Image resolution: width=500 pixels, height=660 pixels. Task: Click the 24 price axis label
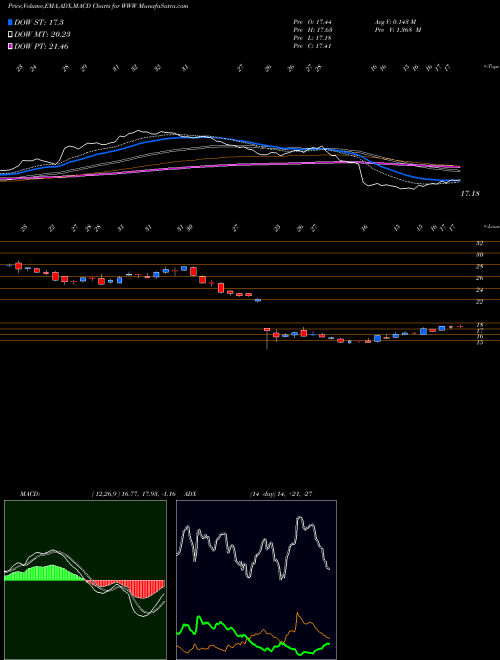click(479, 290)
